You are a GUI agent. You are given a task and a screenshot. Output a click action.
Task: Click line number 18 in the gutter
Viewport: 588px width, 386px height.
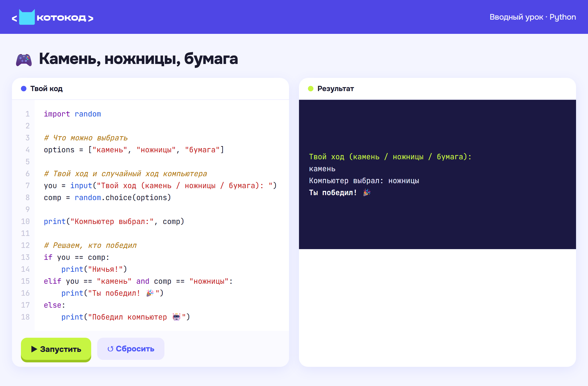click(x=25, y=317)
